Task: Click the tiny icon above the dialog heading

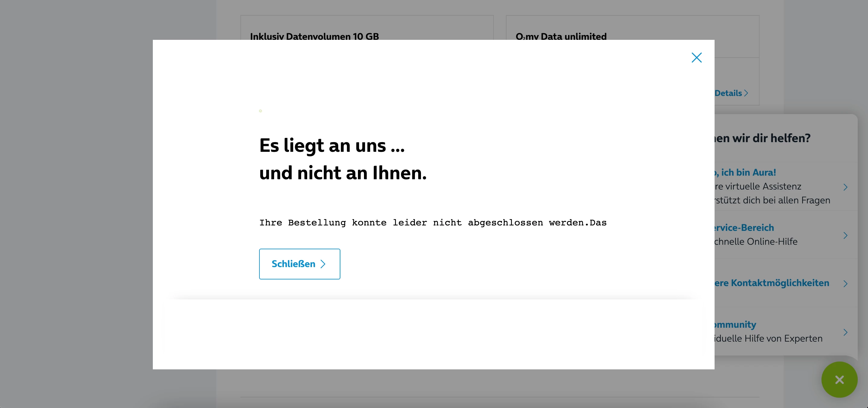Action: [x=260, y=111]
